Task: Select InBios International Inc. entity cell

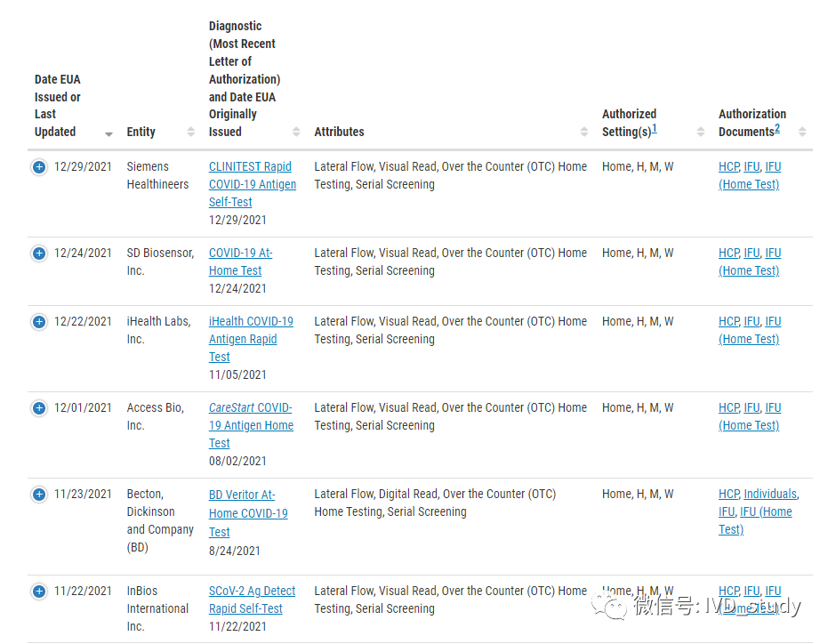Action: point(157,608)
